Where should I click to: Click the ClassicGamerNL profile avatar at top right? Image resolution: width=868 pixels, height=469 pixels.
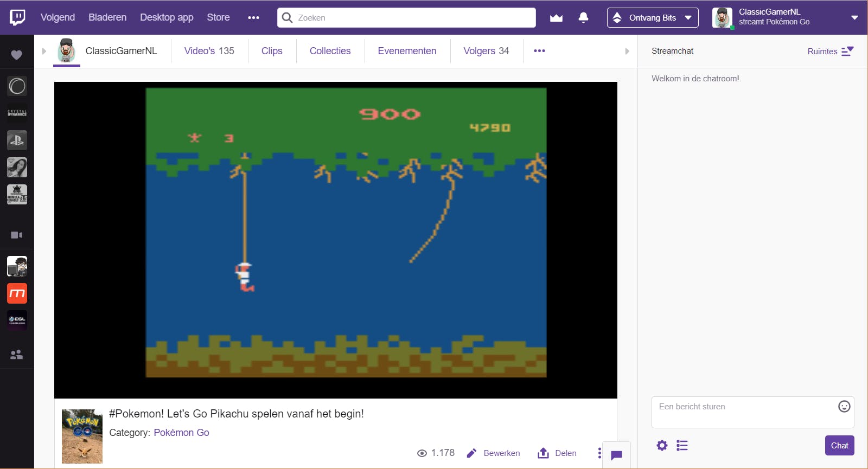722,18
